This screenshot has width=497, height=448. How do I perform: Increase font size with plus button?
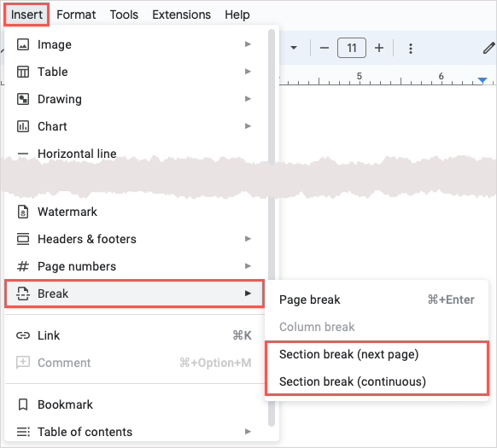[x=379, y=48]
